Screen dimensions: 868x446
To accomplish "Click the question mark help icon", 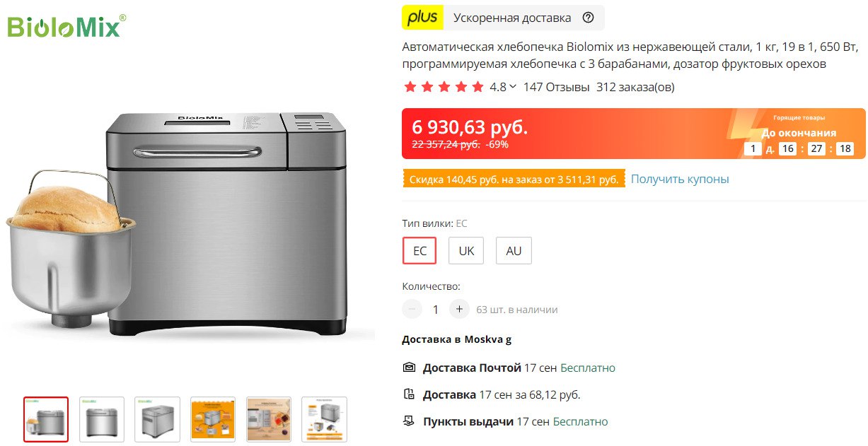I will (x=588, y=18).
